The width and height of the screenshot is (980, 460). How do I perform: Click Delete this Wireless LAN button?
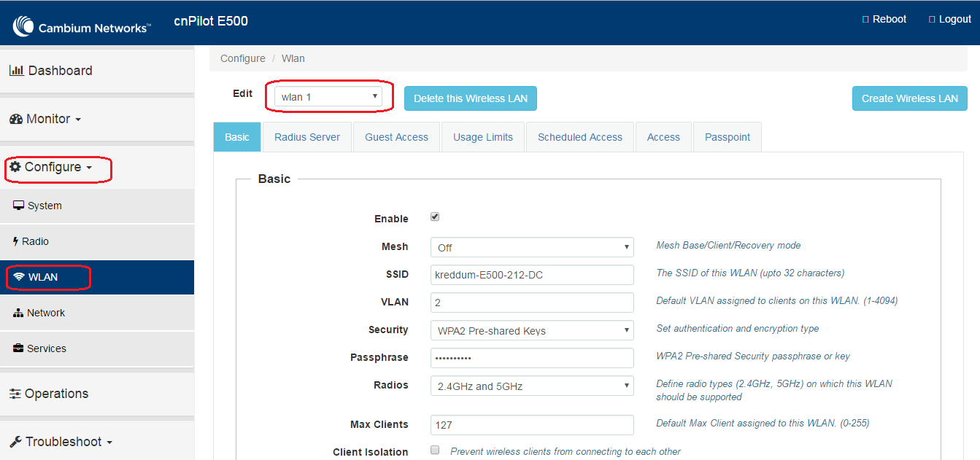471,98
